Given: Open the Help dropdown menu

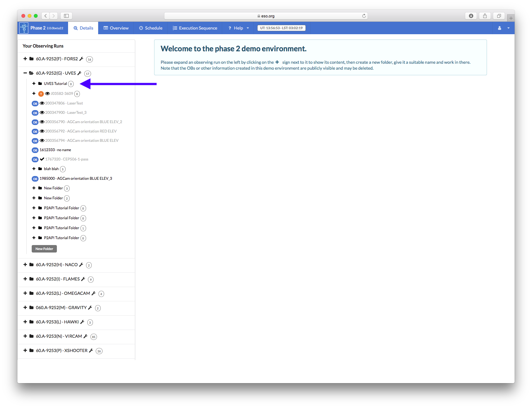Looking at the screenshot, I should (x=238, y=28).
